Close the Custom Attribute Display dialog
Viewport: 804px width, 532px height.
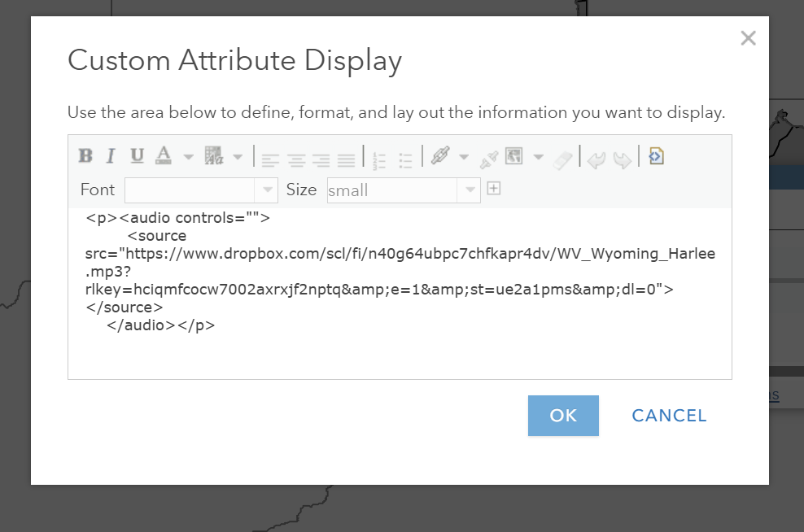(748, 38)
